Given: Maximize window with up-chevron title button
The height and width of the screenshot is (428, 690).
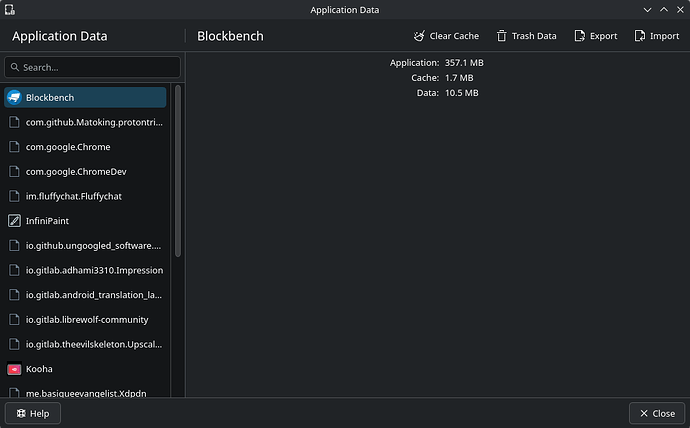Looking at the screenshot, I should tap(664, 10).
